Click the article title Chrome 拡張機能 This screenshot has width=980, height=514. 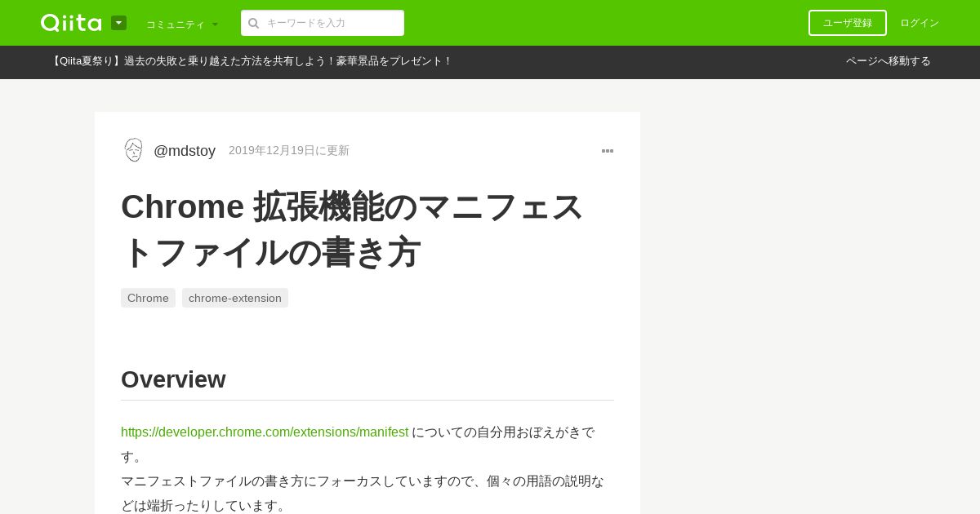352,229
